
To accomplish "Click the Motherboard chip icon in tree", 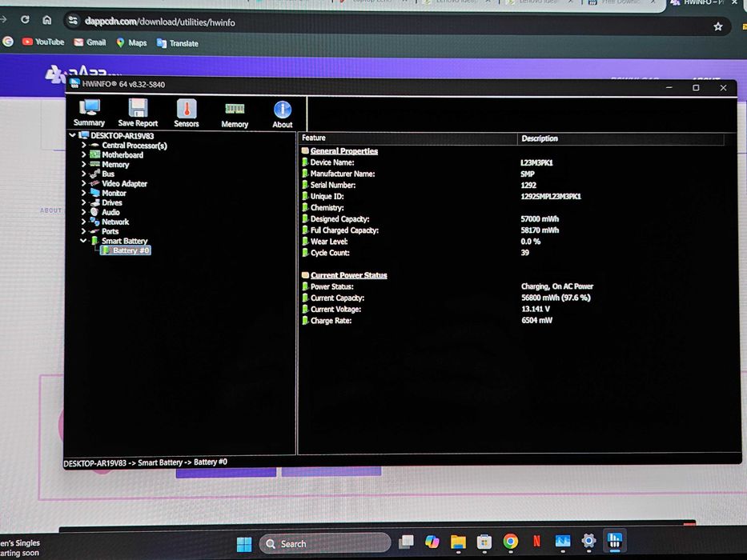I will pyautogui.click(x=94, y=154).
